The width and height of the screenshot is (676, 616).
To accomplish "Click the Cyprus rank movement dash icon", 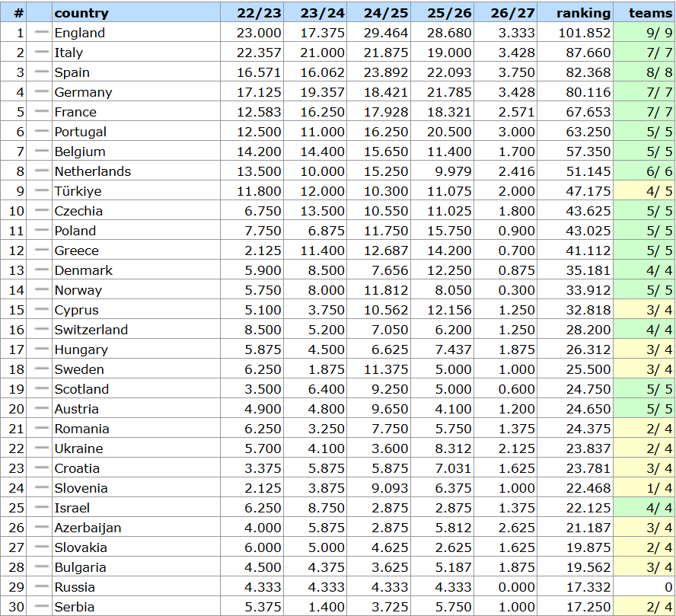I will pyautogui.click(x=41, y=309).
